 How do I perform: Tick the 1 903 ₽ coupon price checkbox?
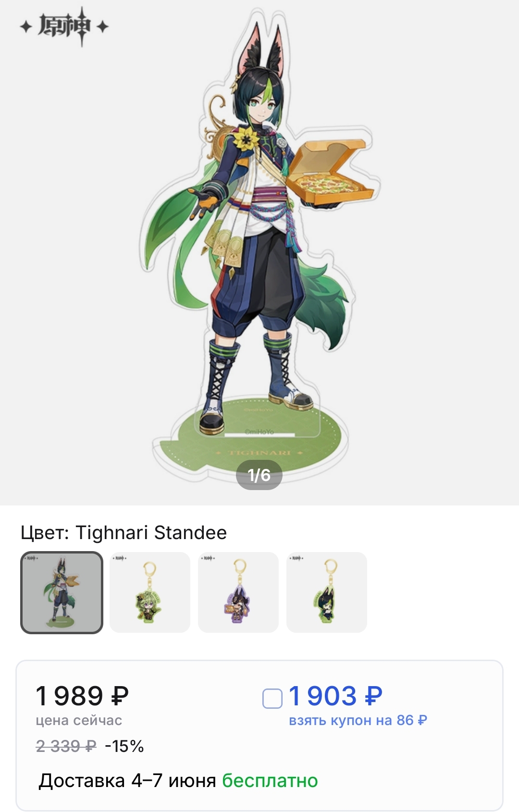pyautogui.click(x=272, y=698)
